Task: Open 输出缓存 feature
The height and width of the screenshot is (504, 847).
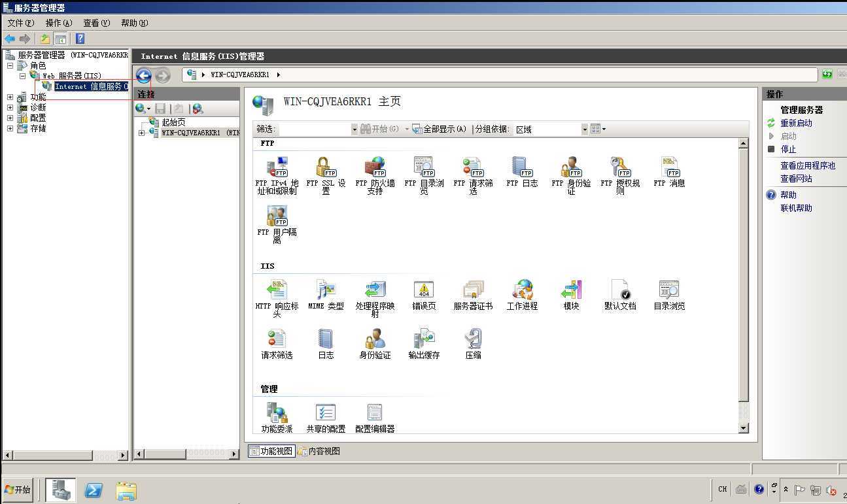Action: pos(424,344)
